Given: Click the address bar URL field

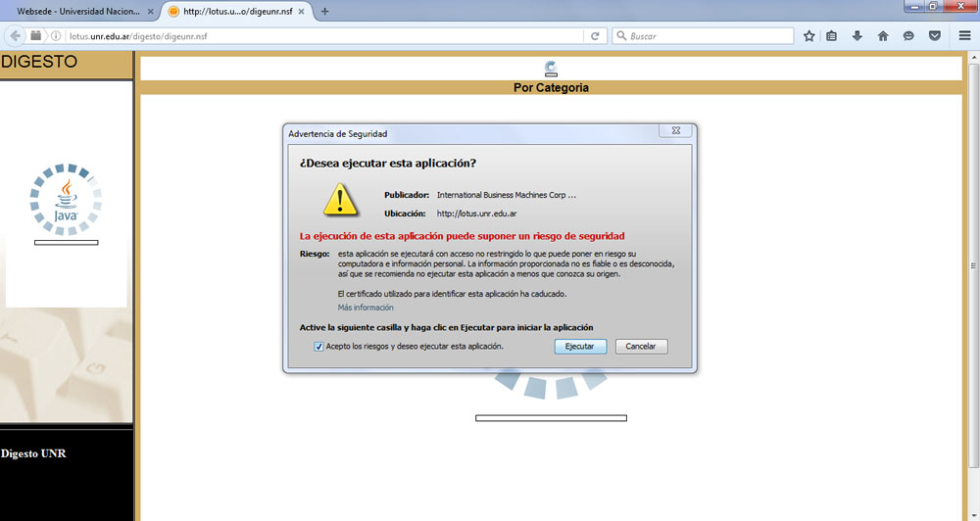Looking at the screenshot, I should pos(325,36).
